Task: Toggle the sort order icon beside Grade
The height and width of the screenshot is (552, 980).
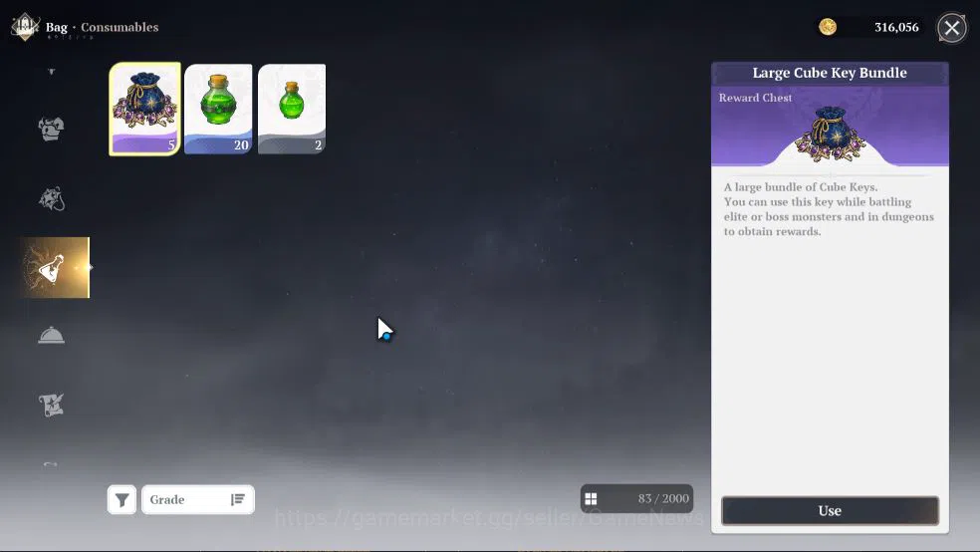Action: (237, 499)
